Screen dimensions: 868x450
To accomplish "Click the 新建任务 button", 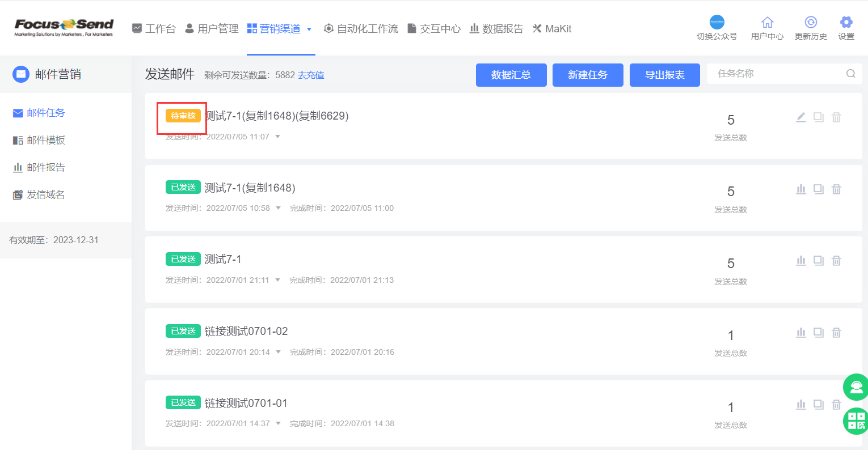I will click(x=588, y=75).
